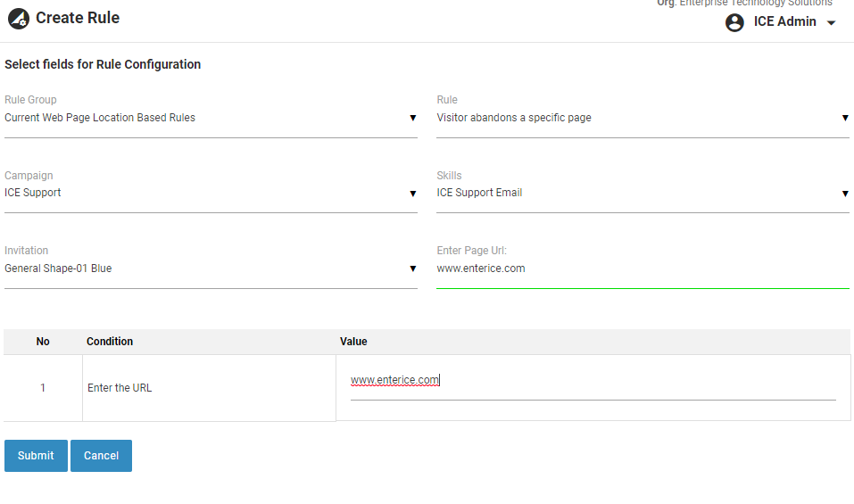
Task: Open the Invitation dropdown
Action: pyautogui.click(x=211, y=269)
